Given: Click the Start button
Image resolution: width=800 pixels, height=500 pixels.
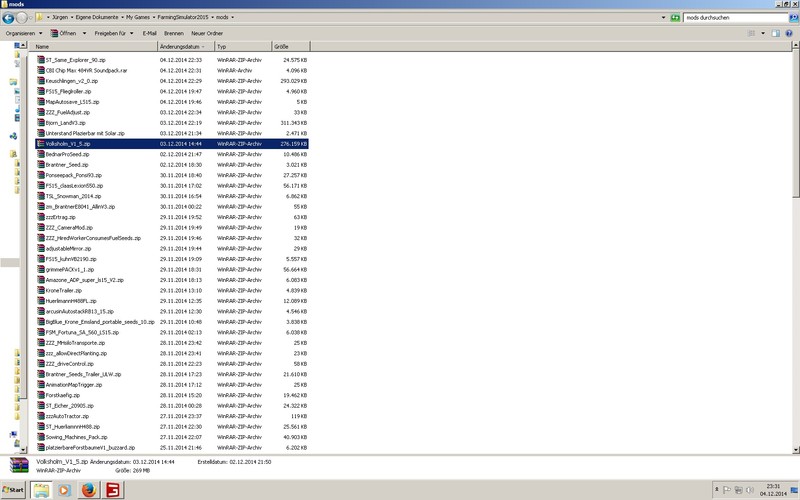Looking at the screenshot, I should 14,490.
